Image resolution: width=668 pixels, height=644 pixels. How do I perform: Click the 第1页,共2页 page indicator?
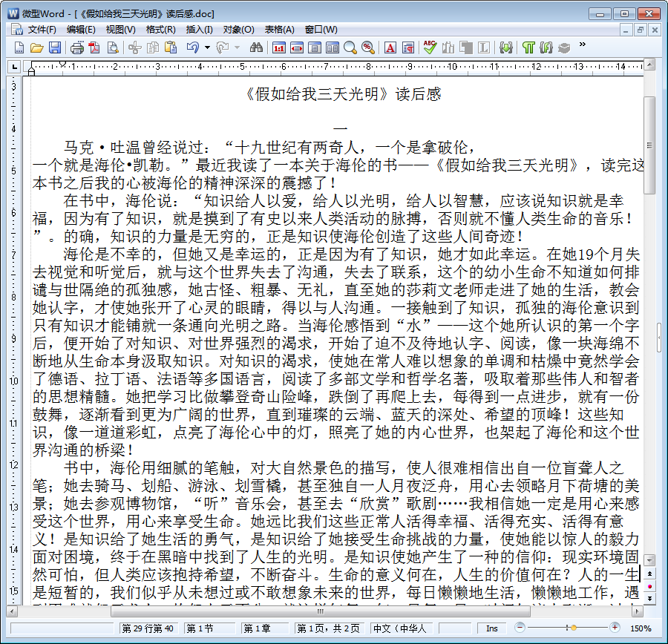tap(328, 628)
